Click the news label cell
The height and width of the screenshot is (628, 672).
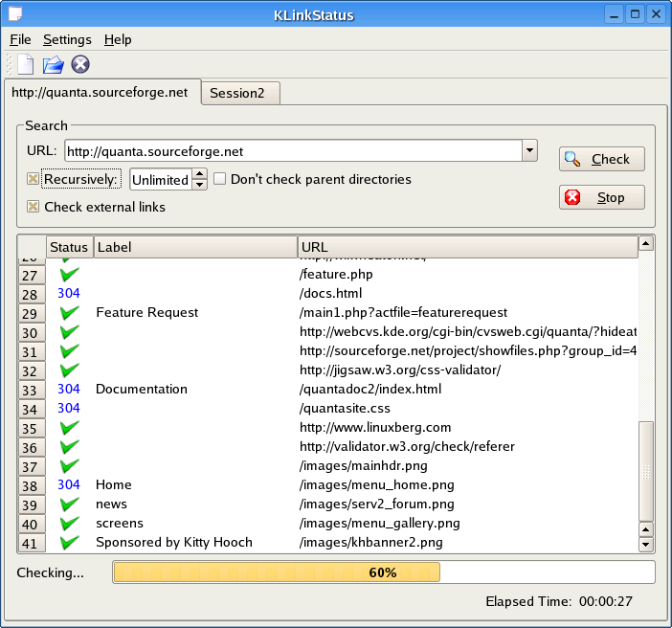(111, 505)
